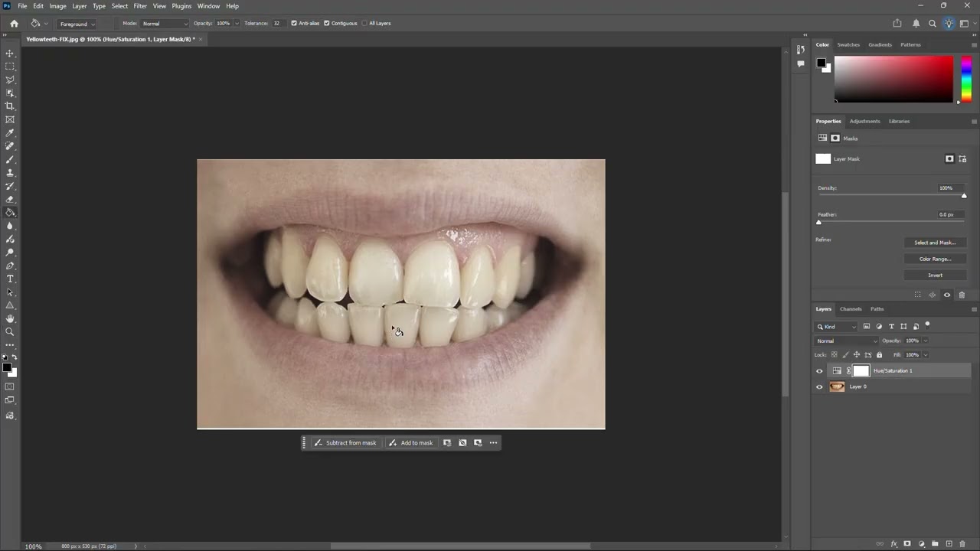Image resolution: width=980 pixels, height=551 pixels.
Task: Click the Color Range button
Action: 935,259
